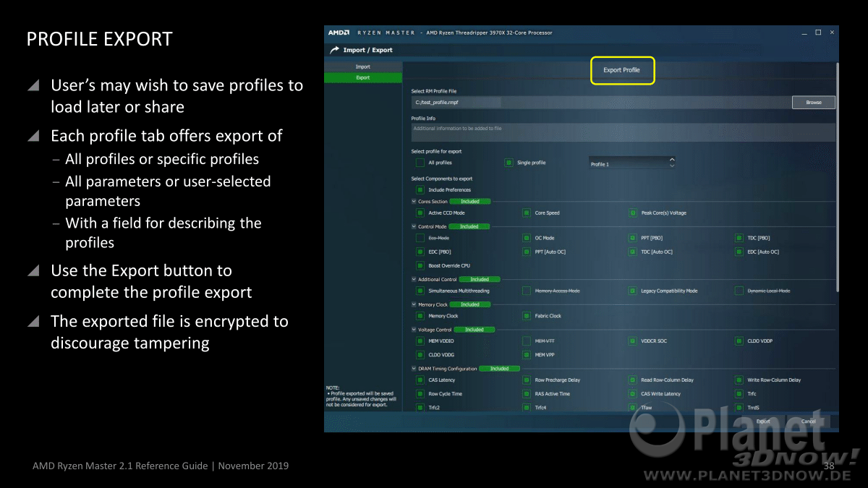Screen dimensions: 868x488
Task: Collapse the Control Mode section
Action: [x=413, y=227]
